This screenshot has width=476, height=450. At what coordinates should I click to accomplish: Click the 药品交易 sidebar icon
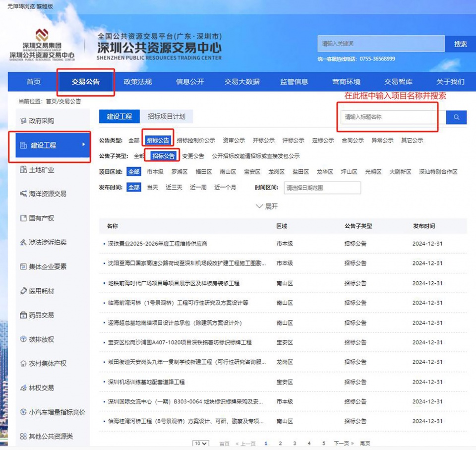23,315
